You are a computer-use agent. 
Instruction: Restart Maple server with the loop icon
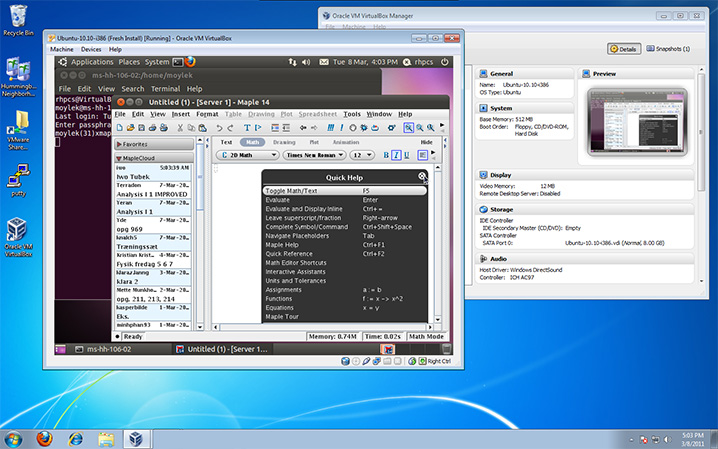click(375, 128)
